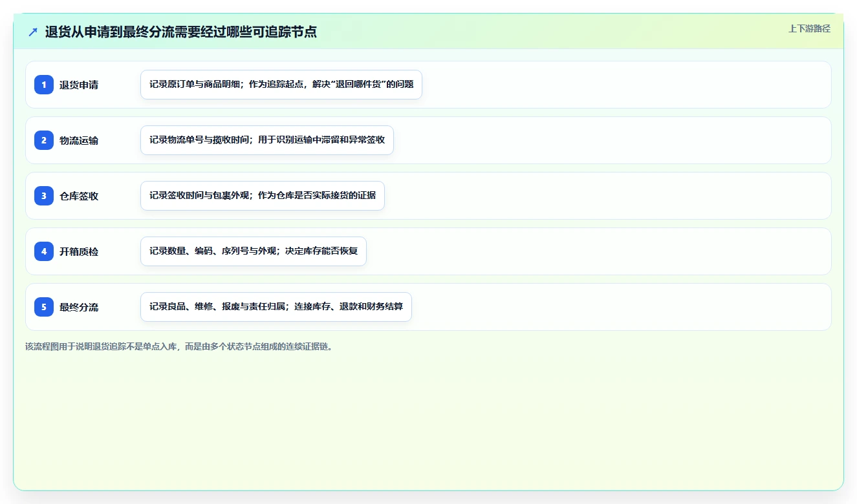The width and height of the screenshot is (857, 504).
Task: Open the 记录数量、编码、序列号与外观 description box
Action: coord(254,251)
